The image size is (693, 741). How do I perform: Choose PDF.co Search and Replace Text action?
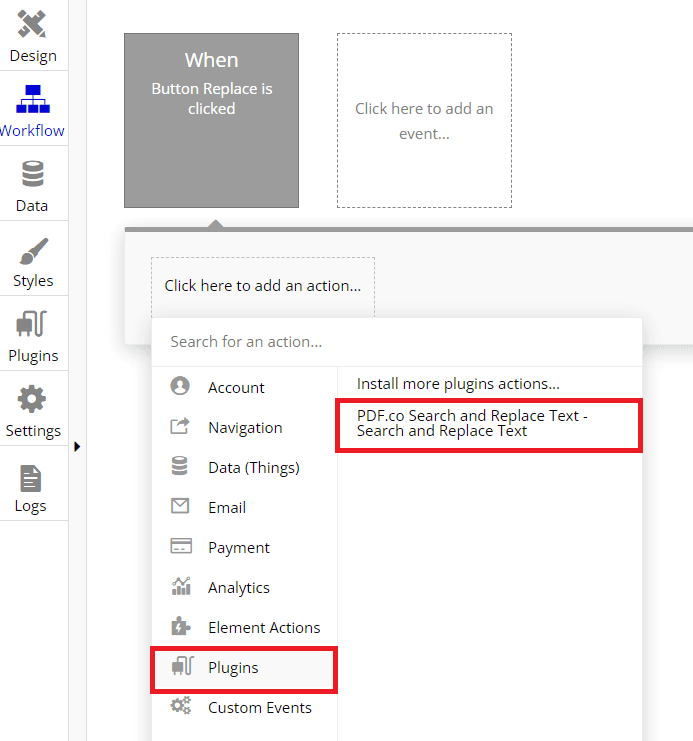click(x=471, y=423)
